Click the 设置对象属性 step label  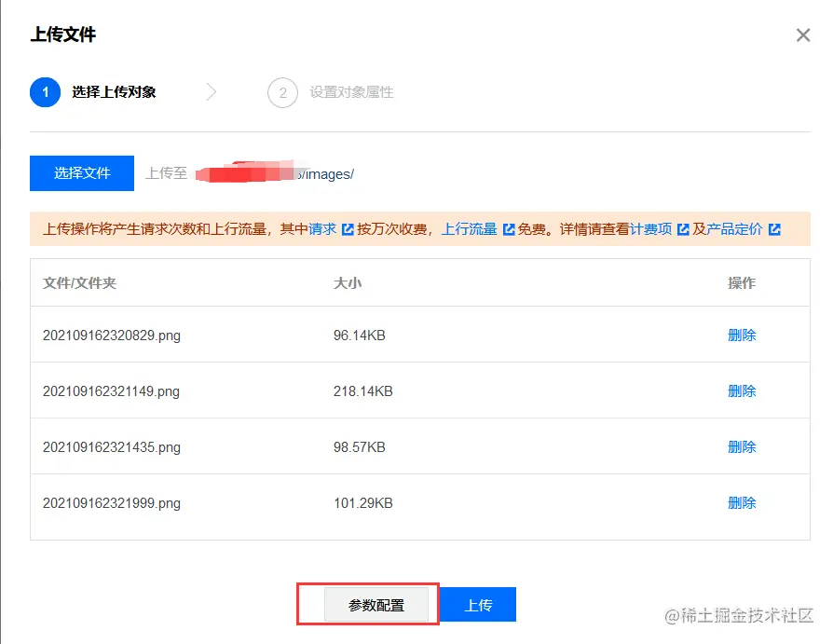(x=351, y=92)
